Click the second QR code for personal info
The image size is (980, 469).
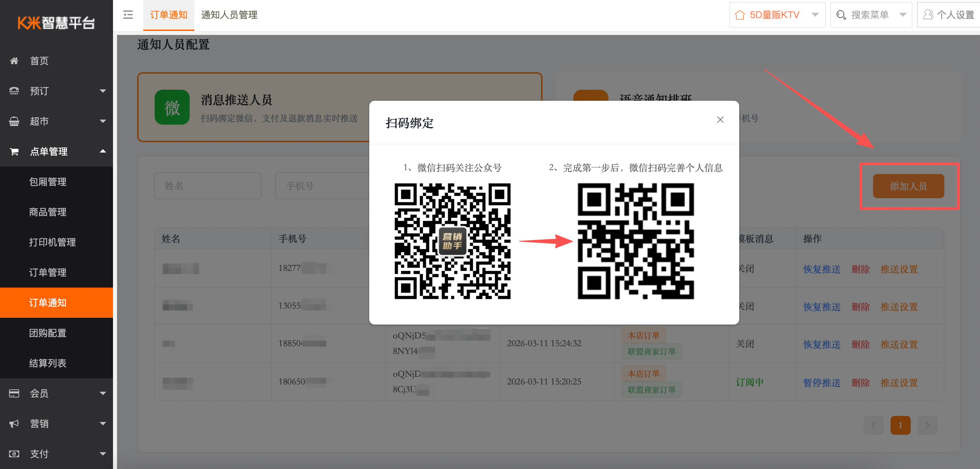[x=636, y=241]
